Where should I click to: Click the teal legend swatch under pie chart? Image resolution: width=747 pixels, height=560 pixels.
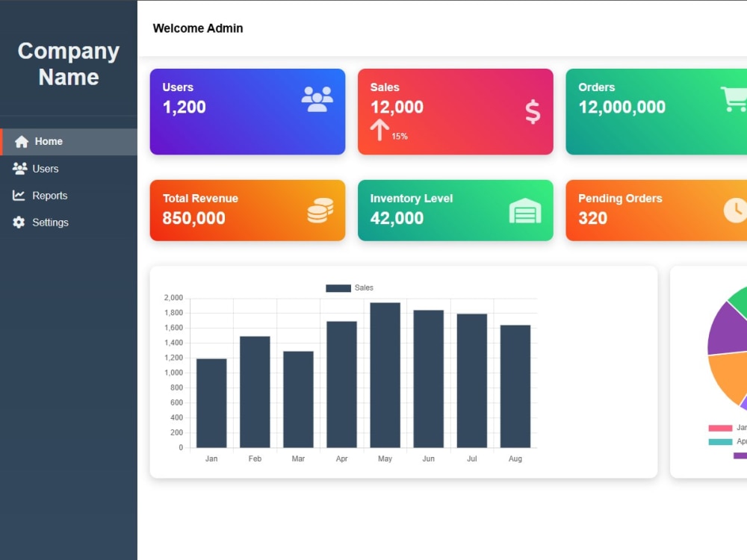coord(720,442)
